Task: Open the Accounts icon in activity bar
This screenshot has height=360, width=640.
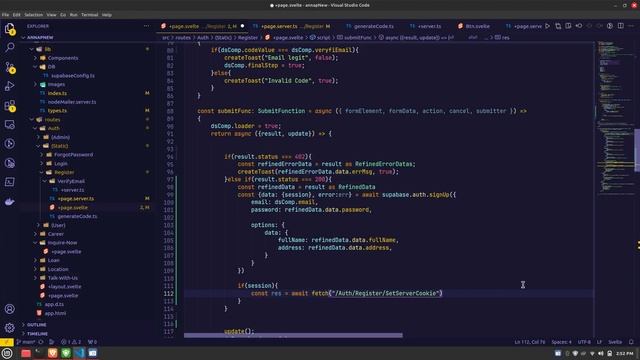Action: point(10,309)
